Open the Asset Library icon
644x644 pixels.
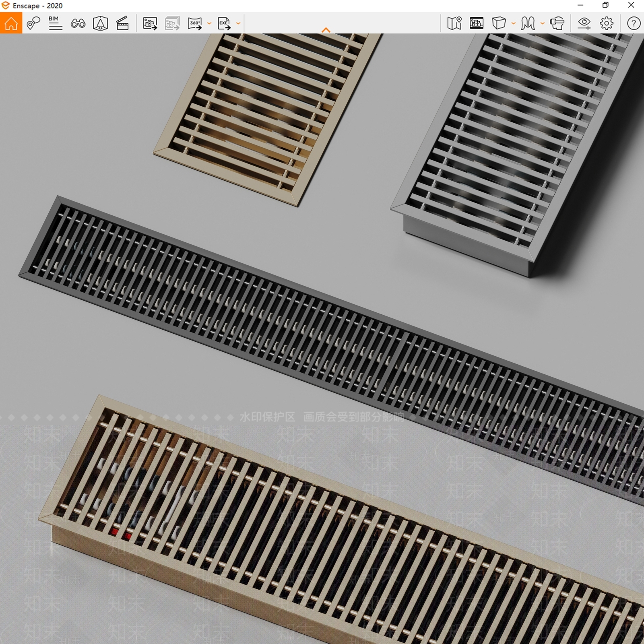tap(477, 23)
